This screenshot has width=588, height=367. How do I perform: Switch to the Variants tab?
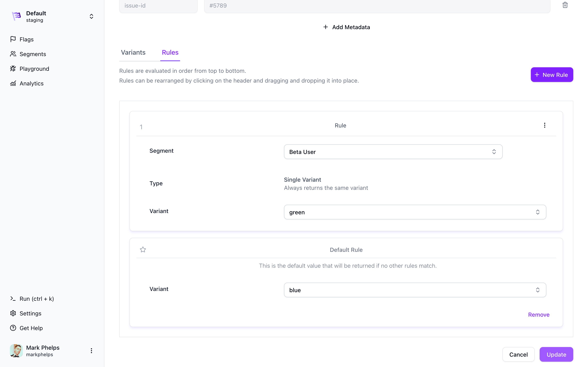[133, 52]
